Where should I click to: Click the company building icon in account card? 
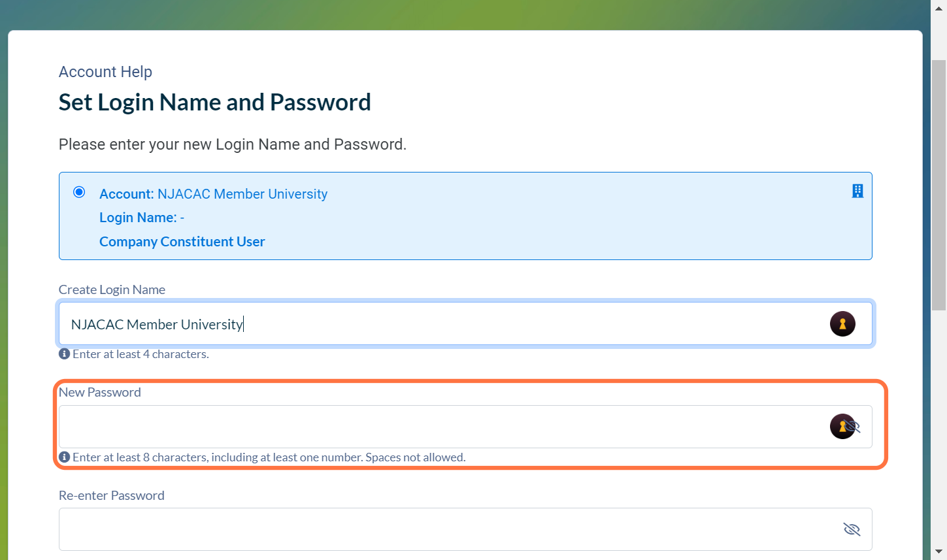857,191
